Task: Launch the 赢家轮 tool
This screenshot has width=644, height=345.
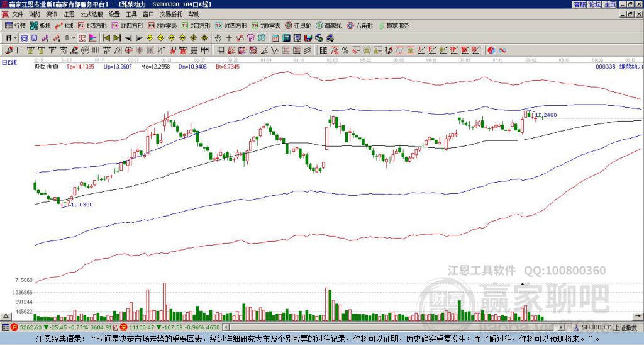Action: (329, 26)
